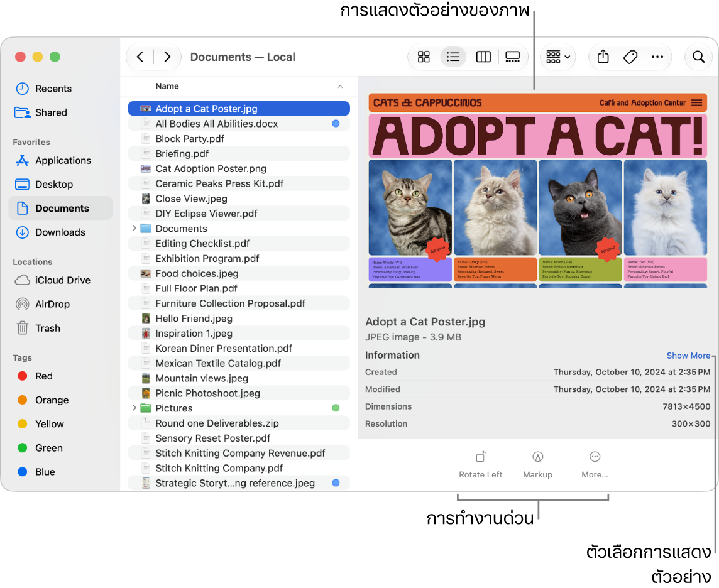Select Documents in the sidebar
719x588 pixels.
[x=60, y=208]
